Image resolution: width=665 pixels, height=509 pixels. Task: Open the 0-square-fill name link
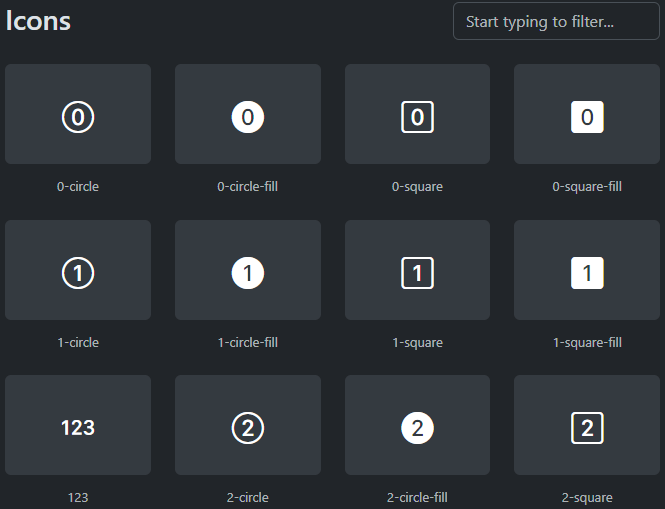click(587, 187)
